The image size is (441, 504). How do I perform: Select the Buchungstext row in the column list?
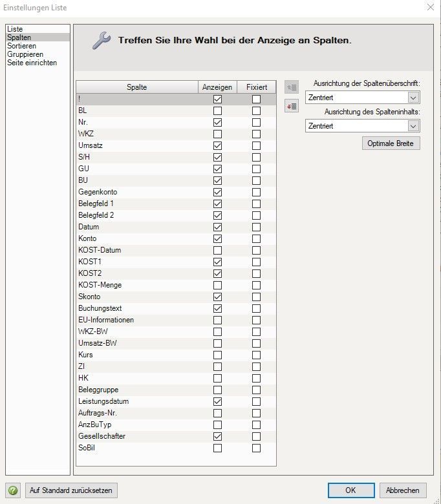click(100, 309)
